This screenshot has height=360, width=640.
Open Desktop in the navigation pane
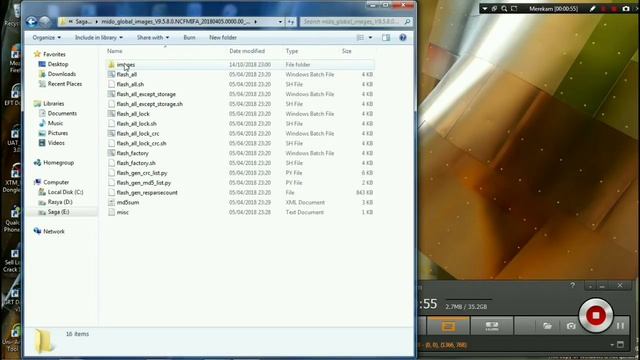(58, 64)
